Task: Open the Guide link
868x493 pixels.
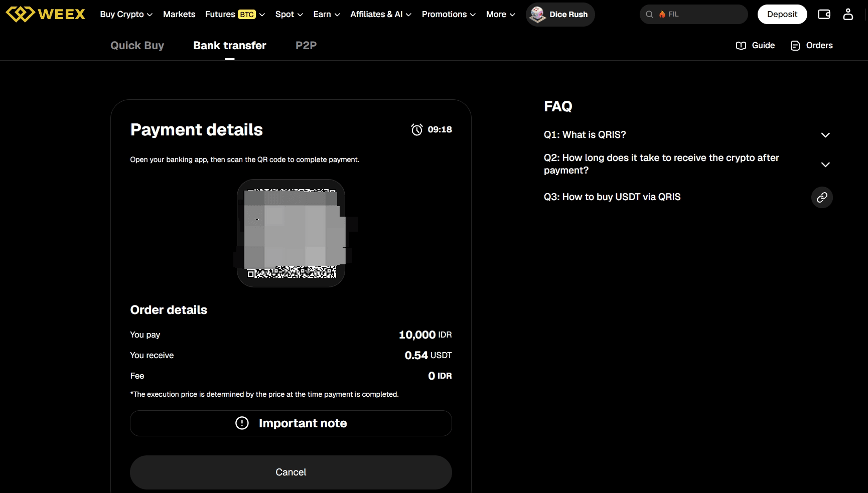Action: (755, 46)
